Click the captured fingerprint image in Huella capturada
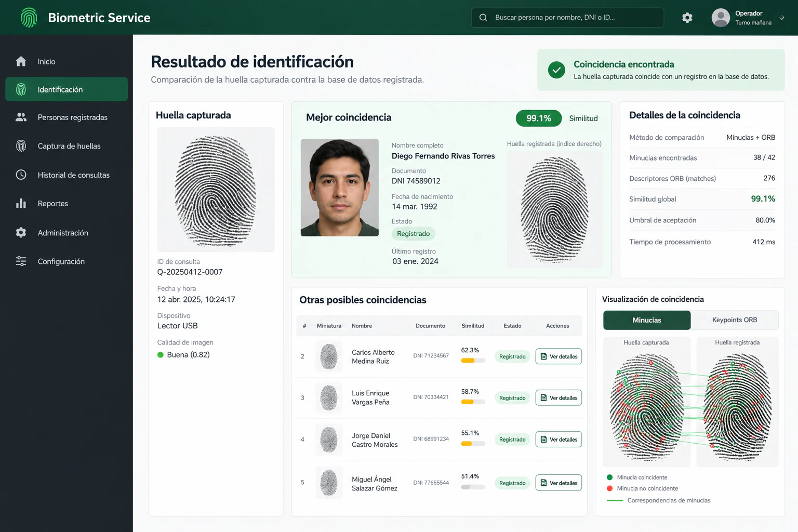Image resolution: width=798 pixels, height=532 pixels. [216, 190]
